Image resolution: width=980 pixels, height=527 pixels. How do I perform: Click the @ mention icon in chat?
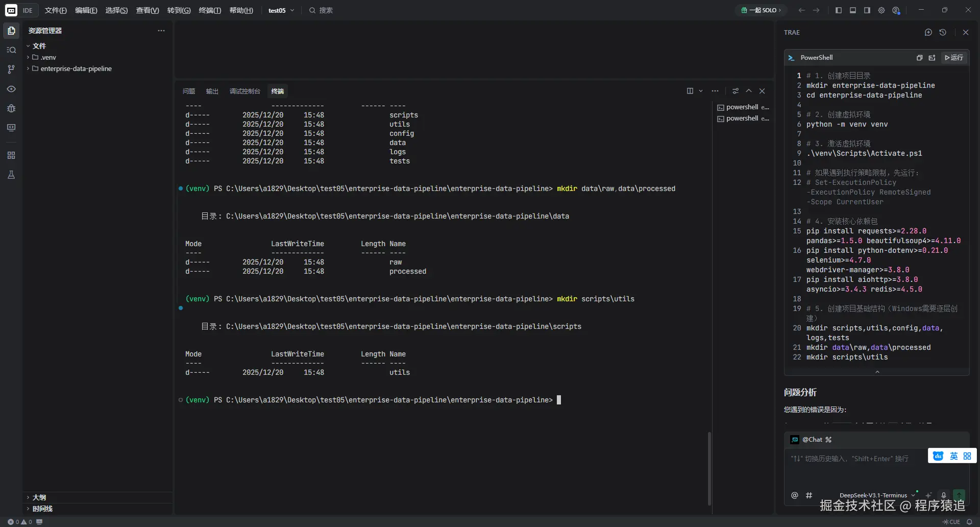pos(795,495)
